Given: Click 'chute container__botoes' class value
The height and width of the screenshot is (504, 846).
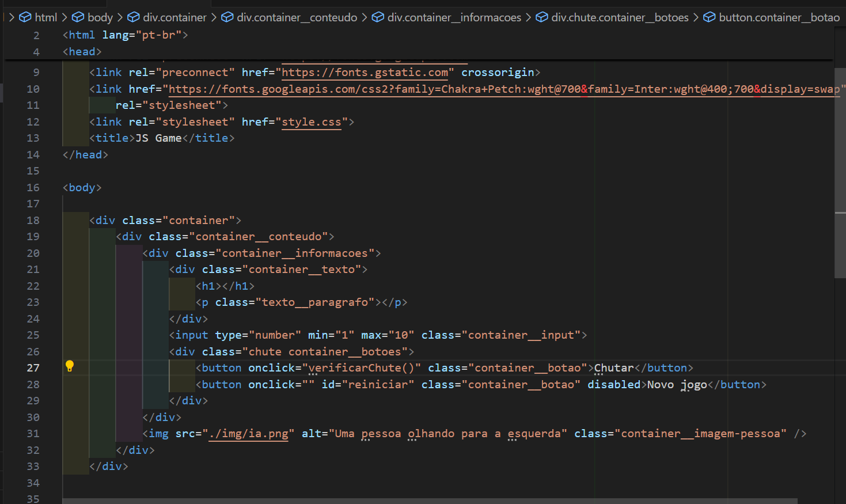Looking at the screenshot, I should (325, 352).
